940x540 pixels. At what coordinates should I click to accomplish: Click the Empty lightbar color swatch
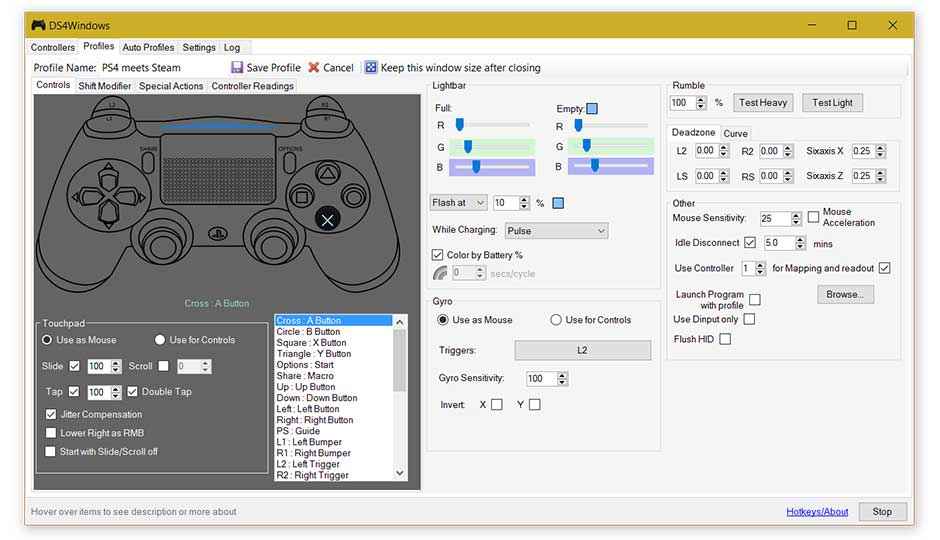(x=592, y=108)
